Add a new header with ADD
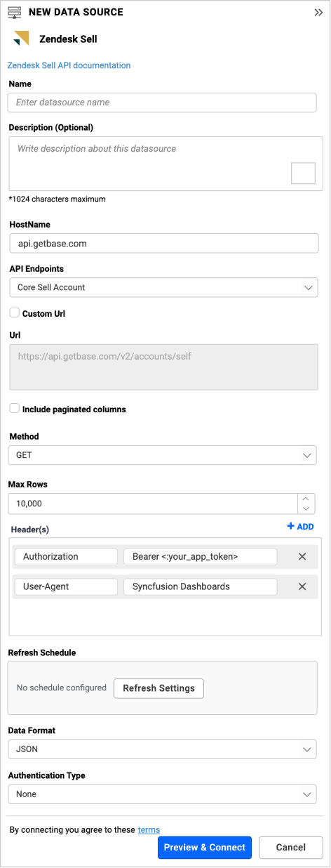The height and width of the screenshot is (868, 331). 300,527
